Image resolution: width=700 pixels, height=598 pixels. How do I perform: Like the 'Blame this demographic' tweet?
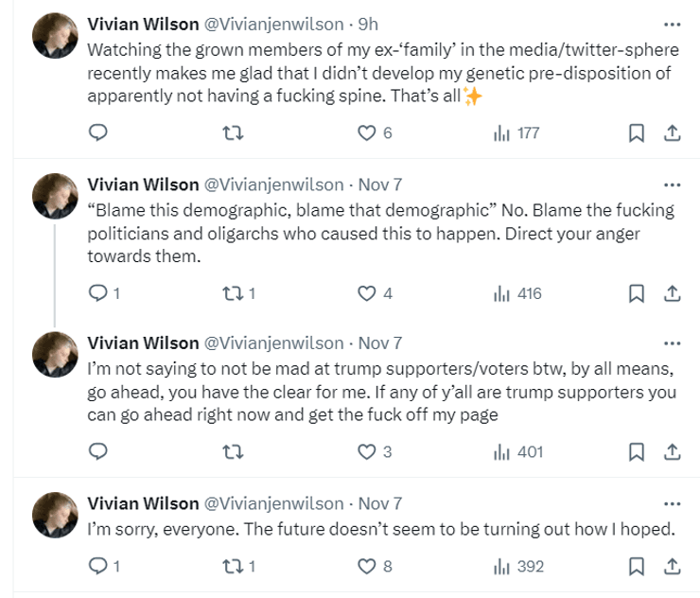367,293
